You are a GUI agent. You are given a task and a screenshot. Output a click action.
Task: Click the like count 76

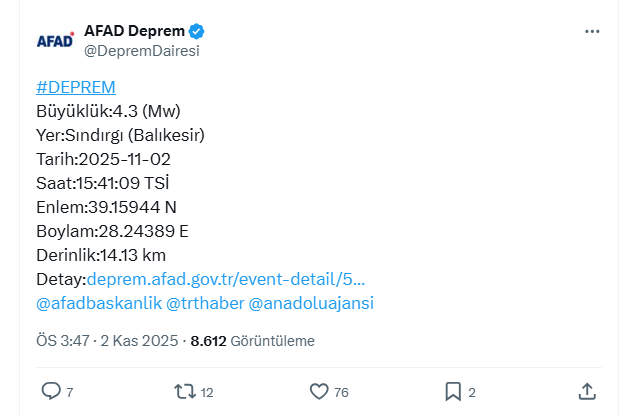(341, 392)
